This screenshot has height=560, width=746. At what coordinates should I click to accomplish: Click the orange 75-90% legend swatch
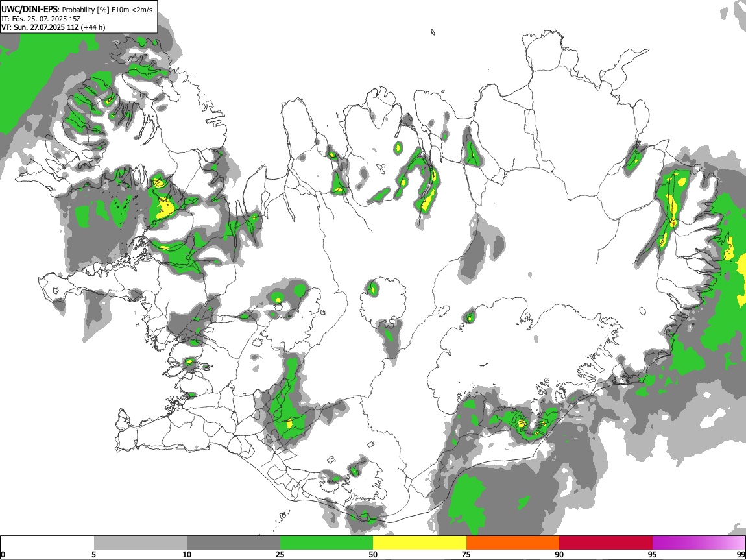513,542
